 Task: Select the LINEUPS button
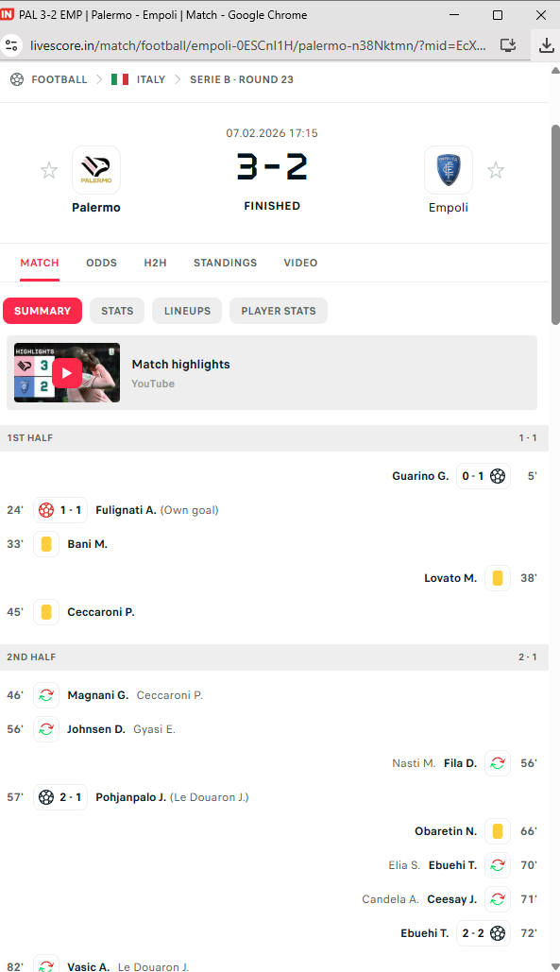point(187,311)
